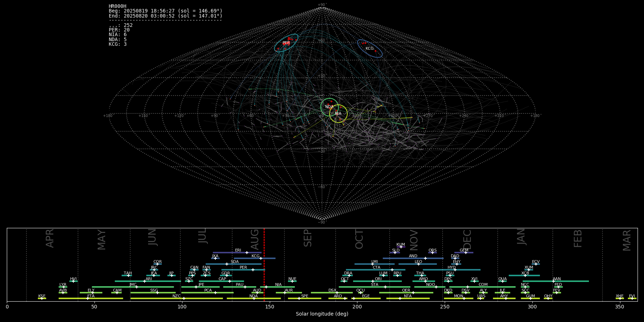Click the 'QUA' shower label in the timeline

[503, 279]
